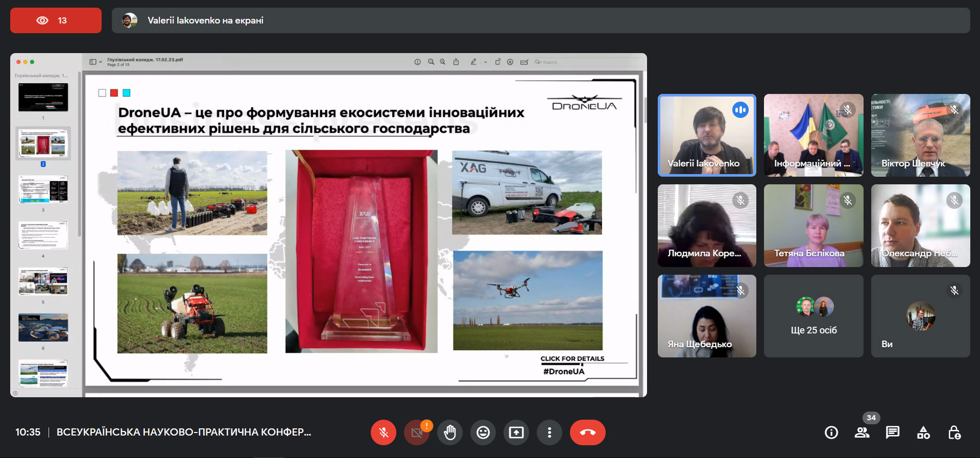Image resolution: width=980 pixels, height=458 pixels.
Task: Show the participants list
Action: (x=862, y=433)
